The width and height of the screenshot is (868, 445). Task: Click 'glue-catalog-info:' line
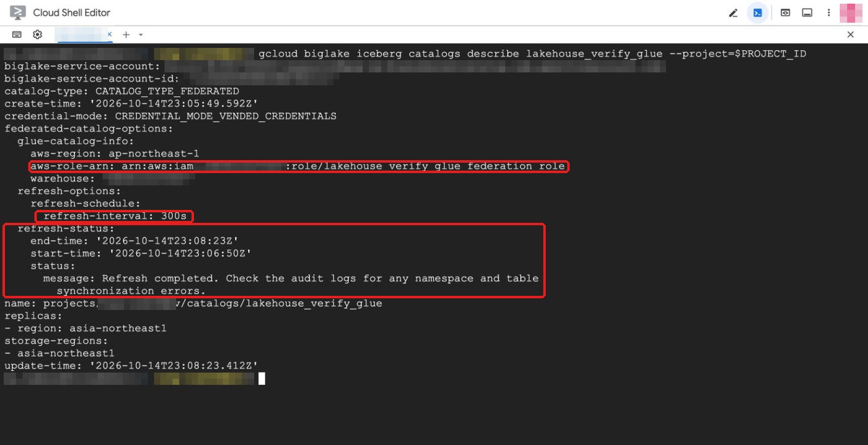76,141
